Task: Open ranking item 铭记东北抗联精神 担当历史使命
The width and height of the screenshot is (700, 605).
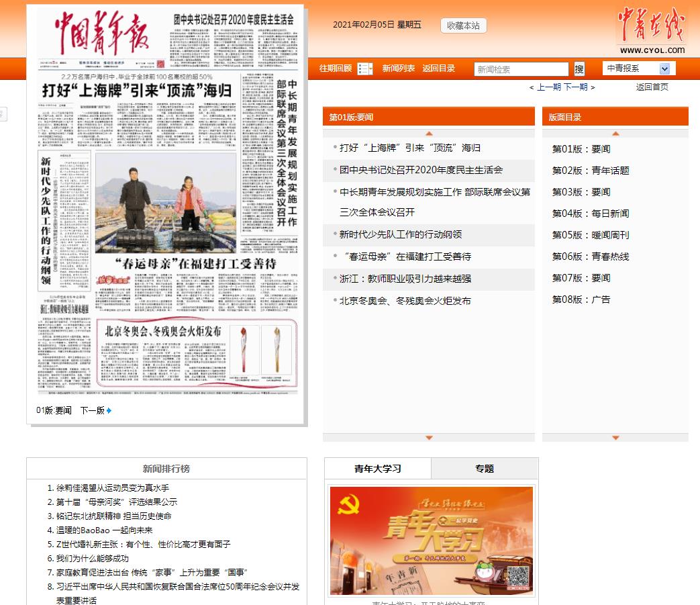Action: click(x=114, y=516)
